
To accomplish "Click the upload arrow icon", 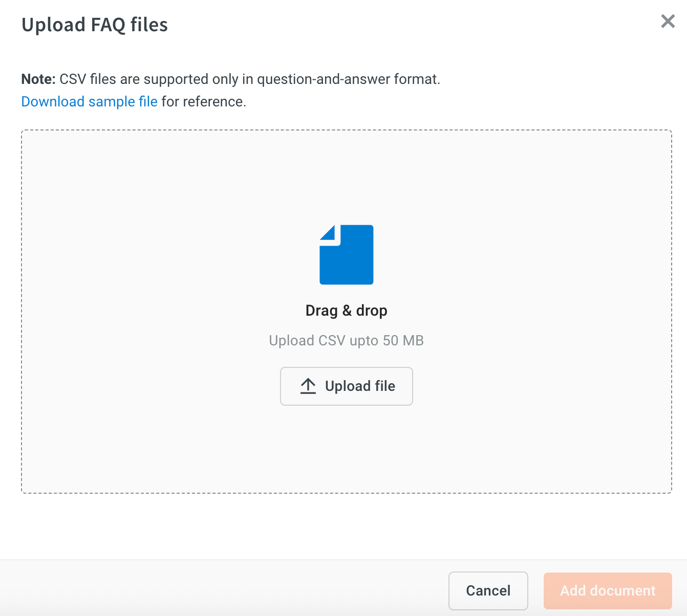I will coord(308,386).
